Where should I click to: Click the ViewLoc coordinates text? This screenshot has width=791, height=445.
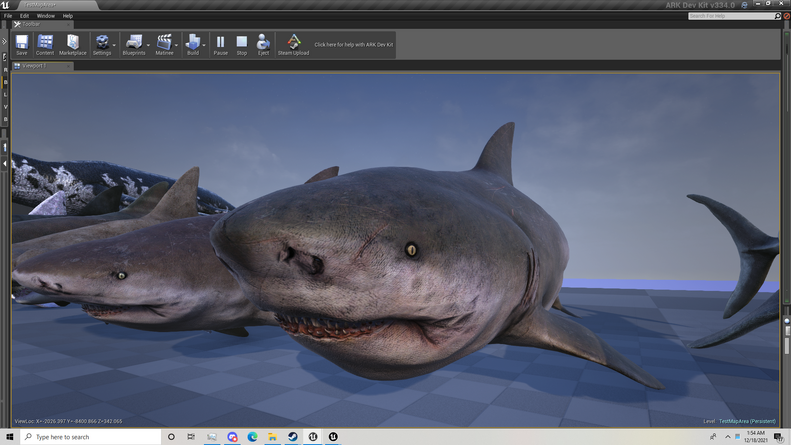click(x=68, y=421)
